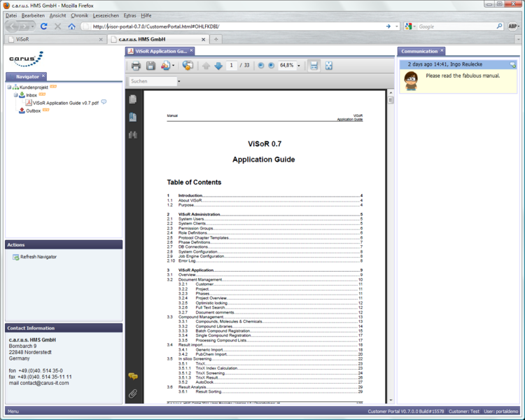Screen dimensions: 525x420
Task: Close the ViSoR Application Guide tab
Action: (x=191, y=50)
